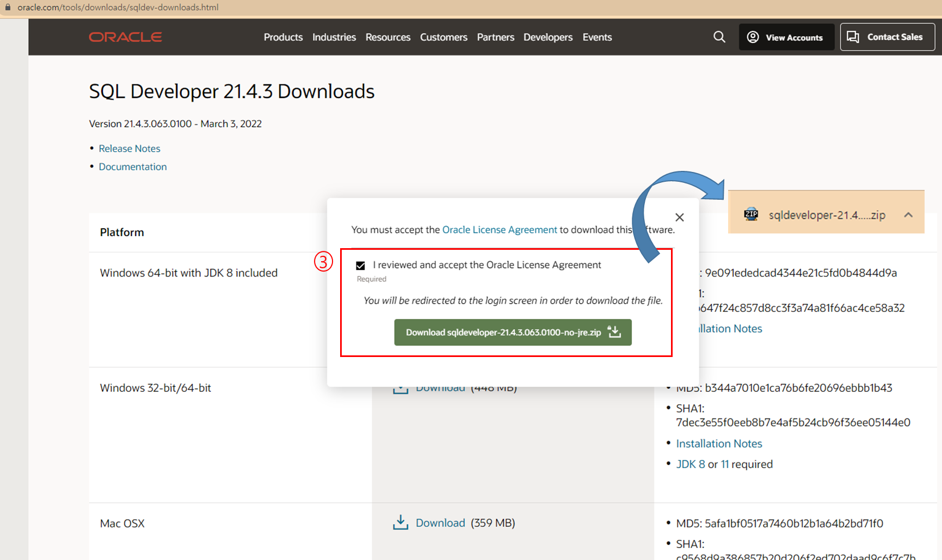Close the license agreement dialog
Image resolution: width=942 pixels, height=560 pixels.
point(680,217)
